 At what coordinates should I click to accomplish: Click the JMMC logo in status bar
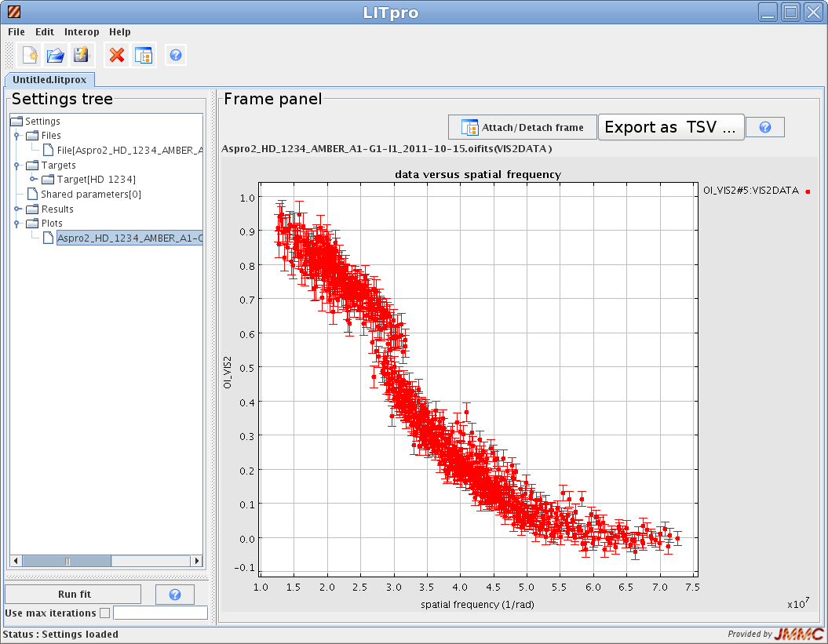[799, 634]
